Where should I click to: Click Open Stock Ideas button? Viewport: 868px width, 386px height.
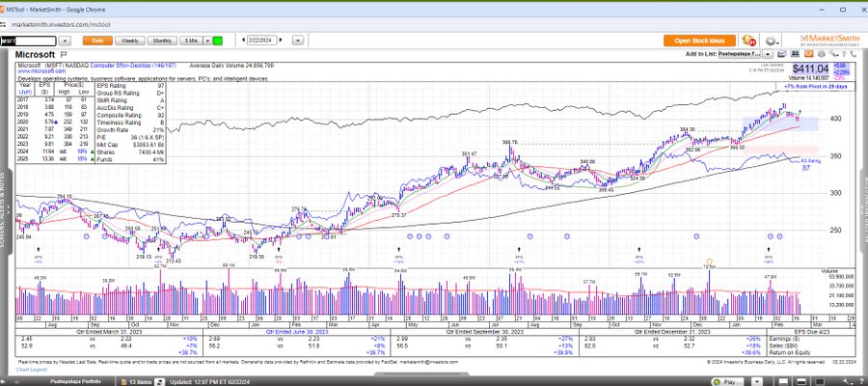tap(700, 41)
